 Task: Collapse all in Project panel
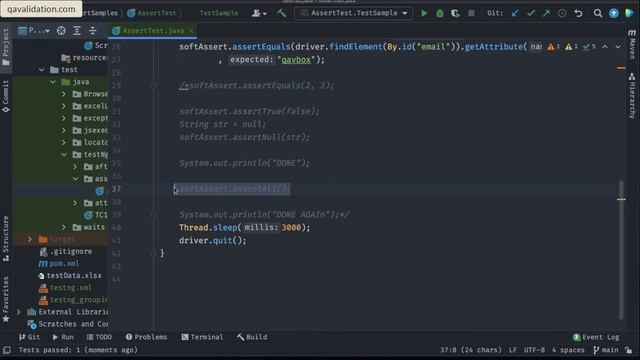pyautogui.click(x=93, y=31)
